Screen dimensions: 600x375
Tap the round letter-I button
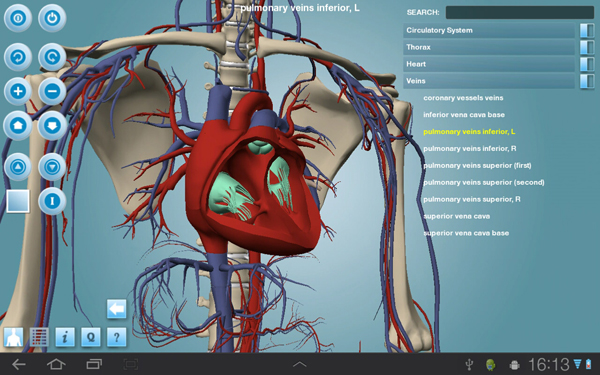pyautogui.click(x=52, y=201)
